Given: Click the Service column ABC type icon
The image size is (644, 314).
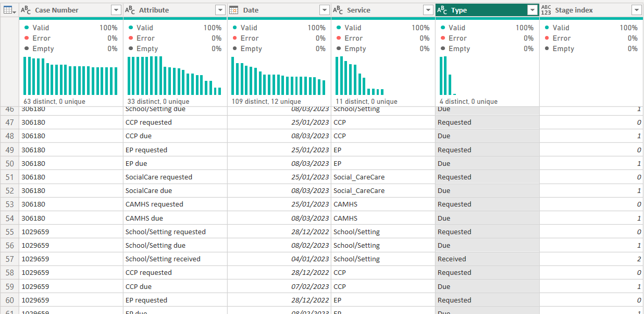Looking at the screenshot, I should 338,10.
